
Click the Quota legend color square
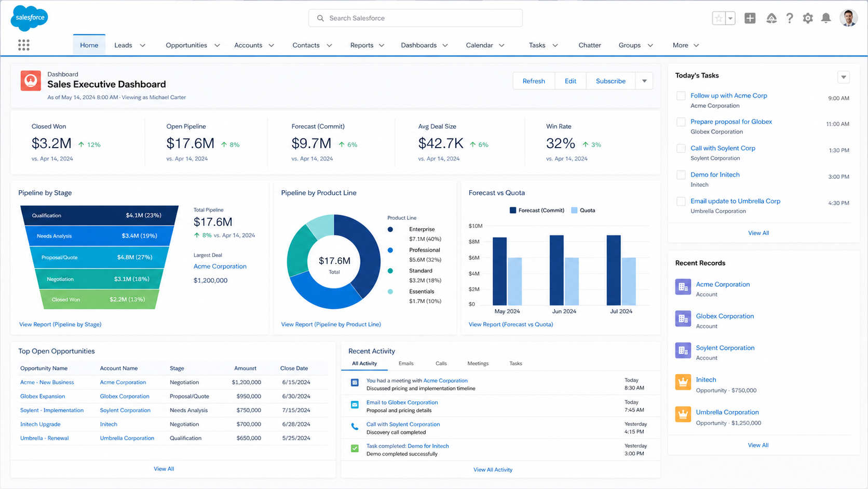coord(574,210)
